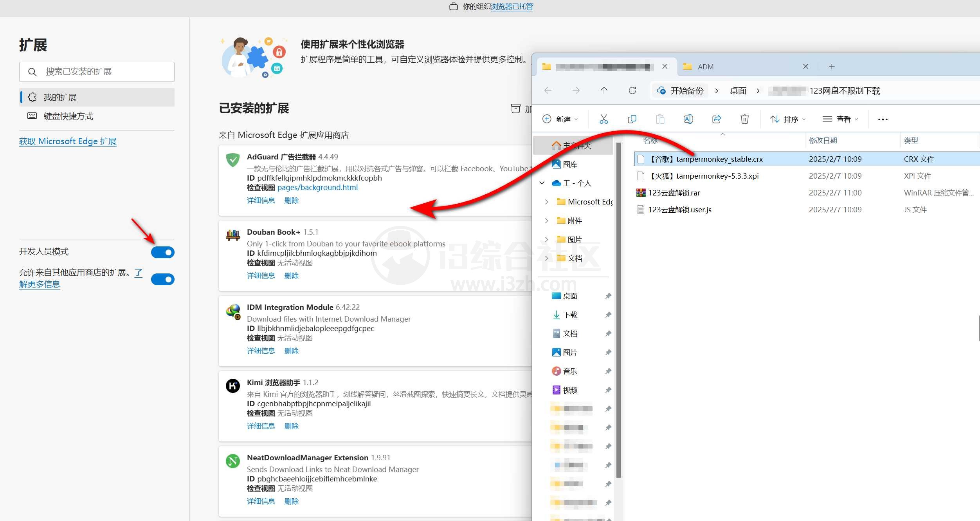Select the 123云盘解锁.user.js file

806,210
